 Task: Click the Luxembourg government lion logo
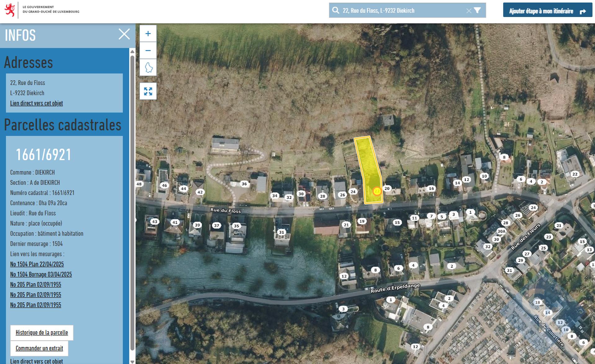pos(10,10)
